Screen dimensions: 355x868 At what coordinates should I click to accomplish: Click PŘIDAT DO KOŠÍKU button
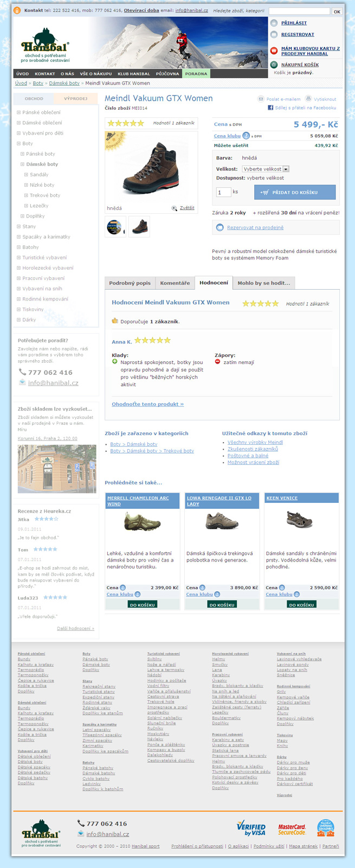(295, 192)
